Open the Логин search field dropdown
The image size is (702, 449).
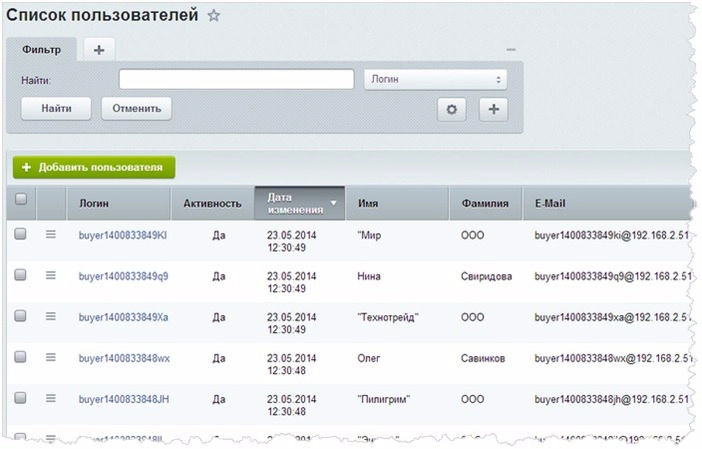click(435, 80)
